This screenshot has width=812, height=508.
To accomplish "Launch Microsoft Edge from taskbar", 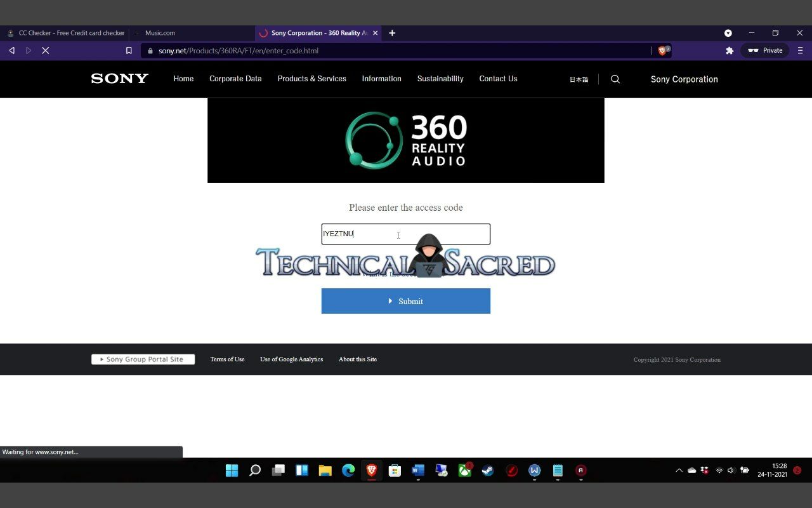I will (x=348, y=471).
